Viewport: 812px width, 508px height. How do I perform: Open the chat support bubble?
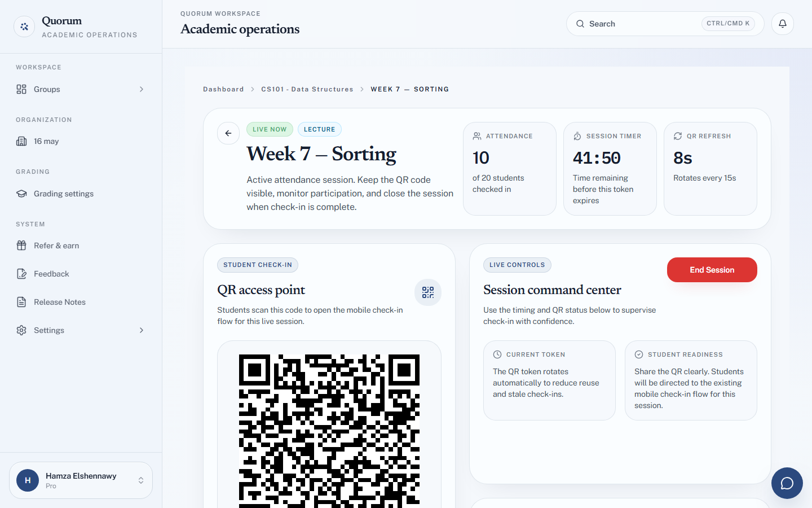tap(787, 483)
